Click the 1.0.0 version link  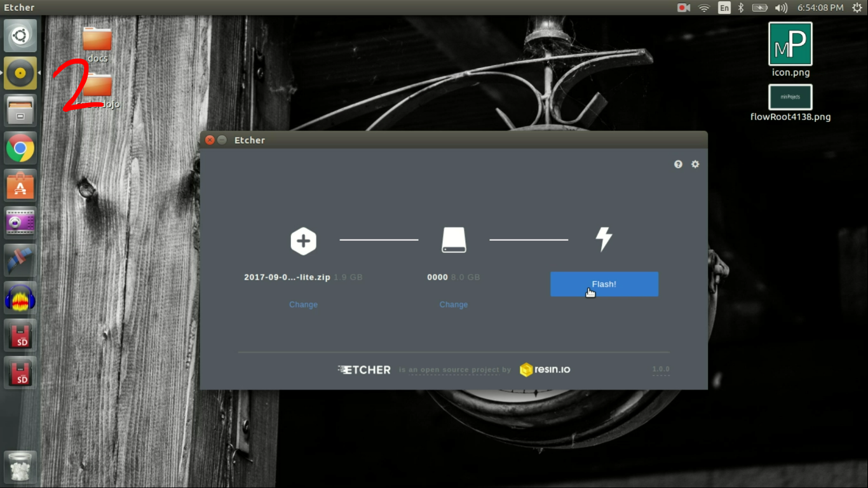tap(661, 369)
